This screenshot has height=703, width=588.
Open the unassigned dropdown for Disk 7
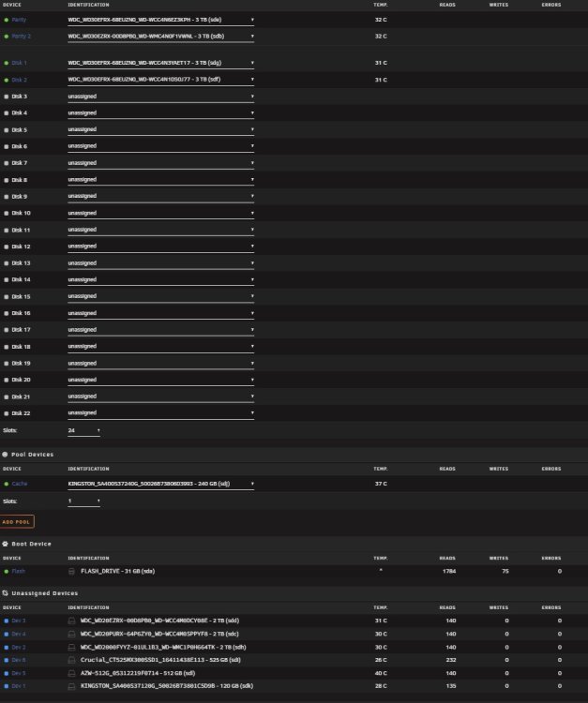point(160,163)
